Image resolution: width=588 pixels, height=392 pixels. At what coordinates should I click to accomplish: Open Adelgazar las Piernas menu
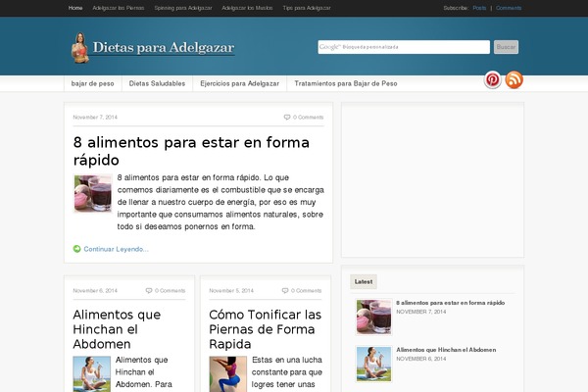click(119, 8)
